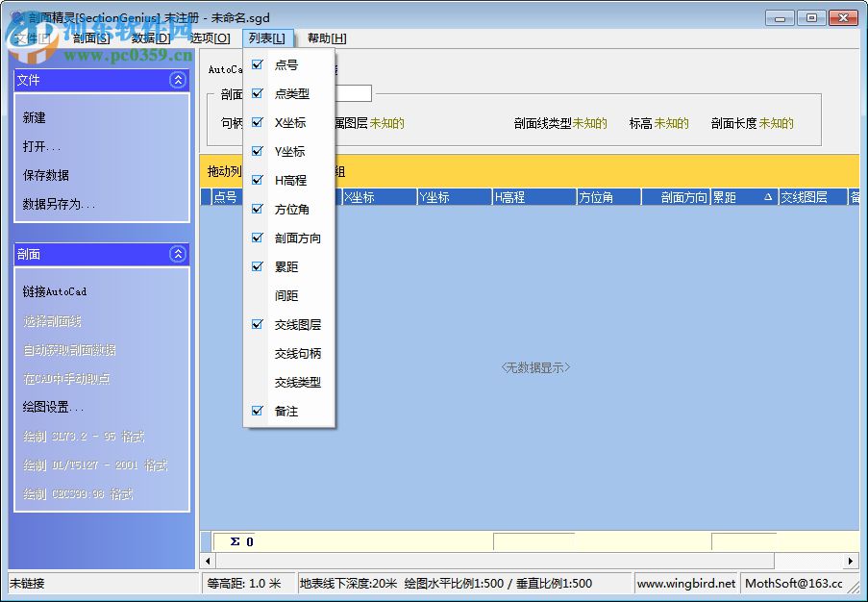Screen dimensions: 868x602
Task: Enable the 交线类型 column checkbox
Action: click(x=256, y=383)
